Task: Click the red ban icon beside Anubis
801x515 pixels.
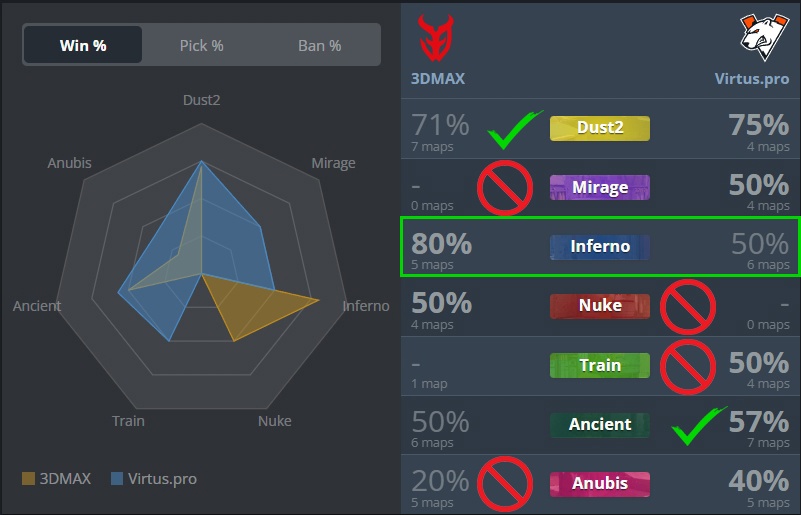Action: pyautogui.click(x=505, y=483)
